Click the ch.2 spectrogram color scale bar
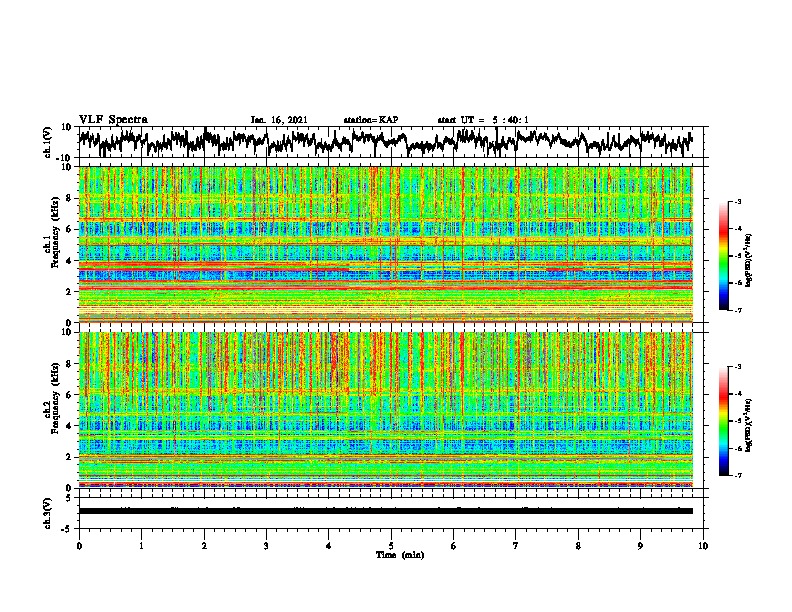This screenshot has width=792, height=612. (x=724, y=421)
